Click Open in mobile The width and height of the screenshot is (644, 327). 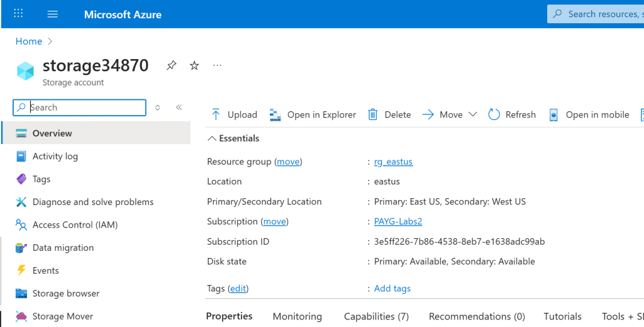click(589, 114)
